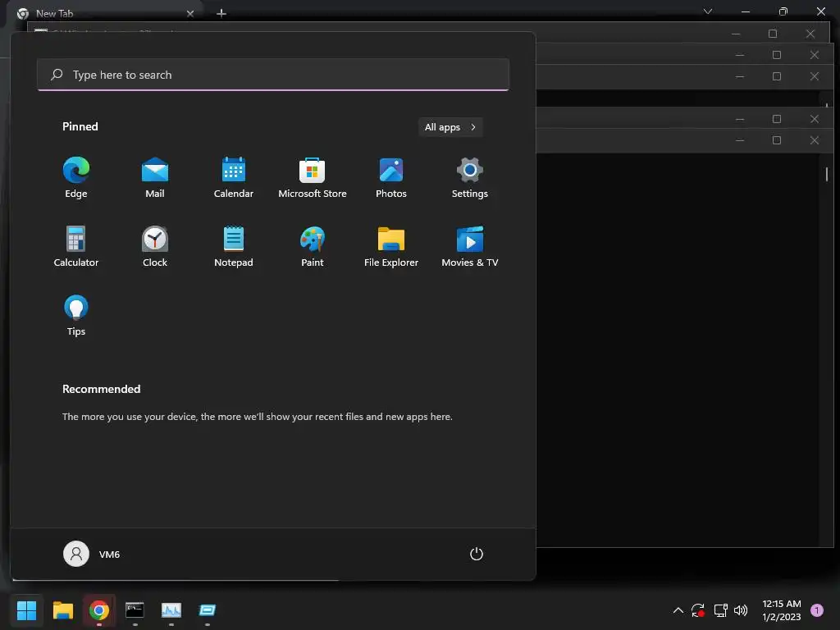Launch Movies & TV
Screen dimensions: 840x630
[x=470, y=246]
